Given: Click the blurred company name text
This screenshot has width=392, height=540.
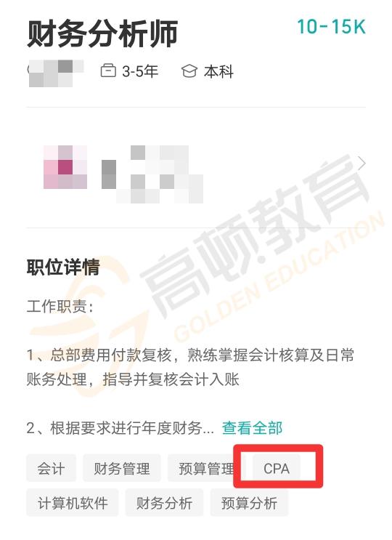Looking at the screenshot, I should pyautogui.click(x=152, y=174).
